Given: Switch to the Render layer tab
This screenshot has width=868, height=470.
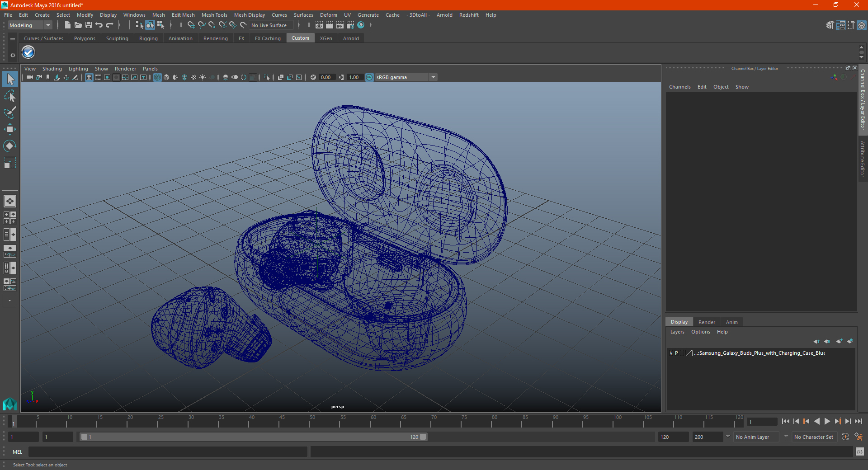Looking at the screenshot, I should pyautogui.click(x=707, y=322).
